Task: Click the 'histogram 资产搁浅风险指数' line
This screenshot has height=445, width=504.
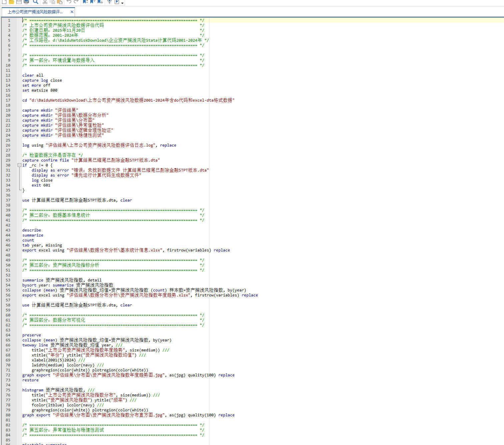Action: tap(58, 390)
